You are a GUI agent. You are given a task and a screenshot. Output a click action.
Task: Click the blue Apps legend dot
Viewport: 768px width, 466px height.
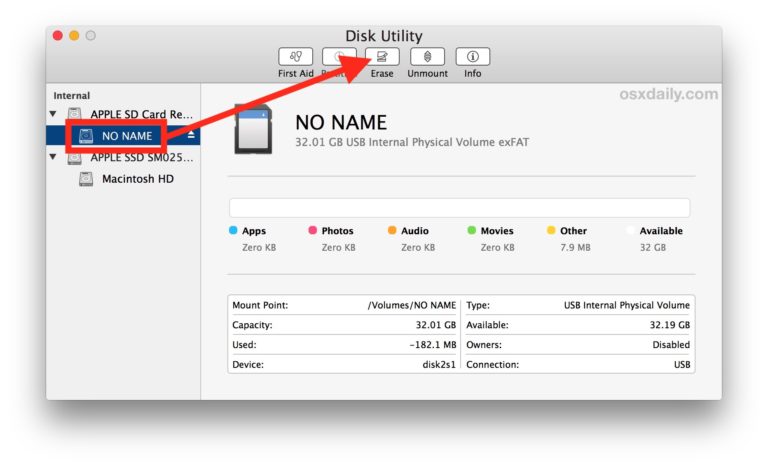pos(233,230)
